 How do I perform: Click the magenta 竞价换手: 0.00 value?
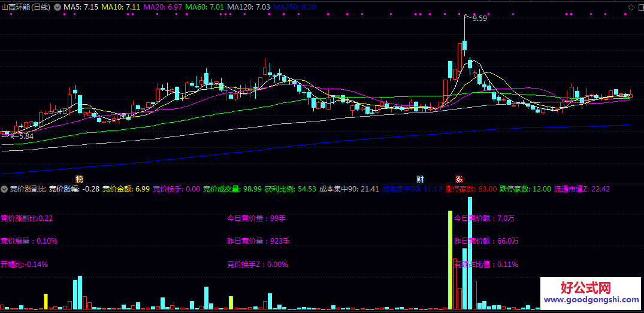177,189
